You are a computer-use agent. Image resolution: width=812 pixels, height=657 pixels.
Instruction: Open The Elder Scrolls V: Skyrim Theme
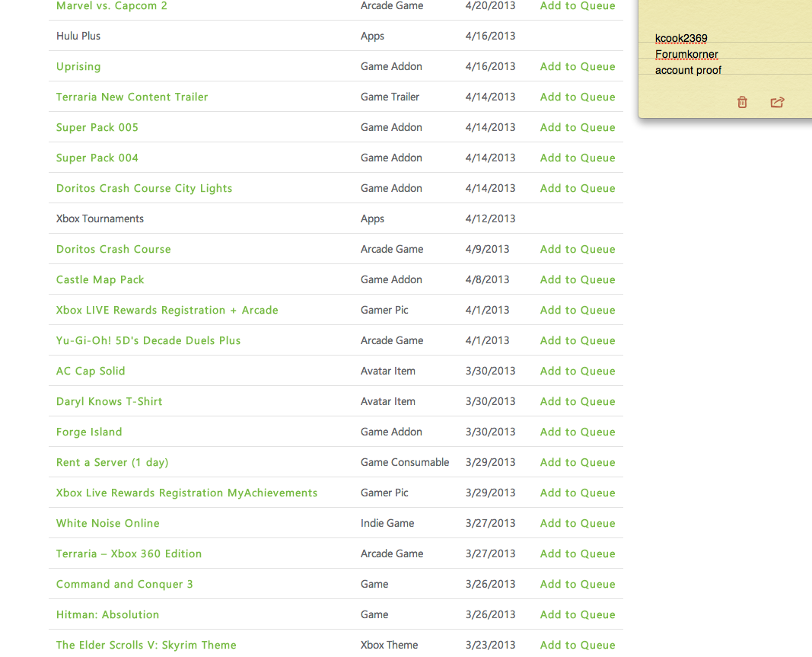pyautogui.click(x=146, y=645)
